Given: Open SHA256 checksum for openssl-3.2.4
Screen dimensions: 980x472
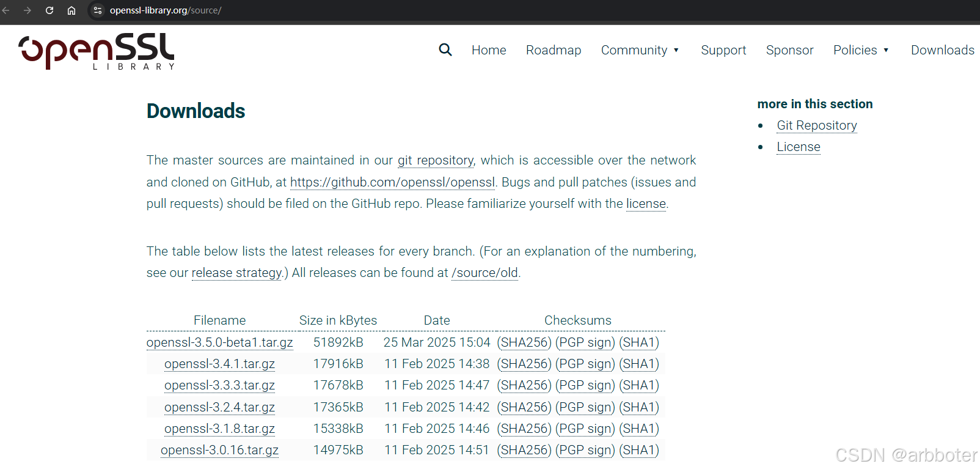Looking at the screenshot, I should (524, 407).
